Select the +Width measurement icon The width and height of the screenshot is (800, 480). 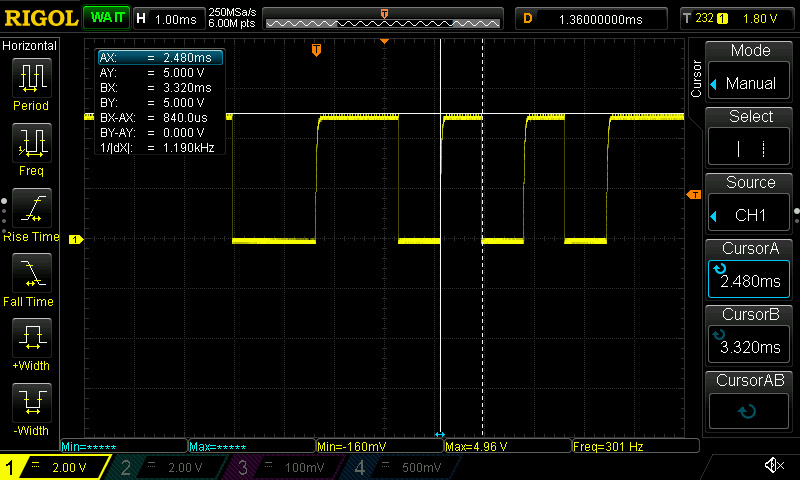tap(32, 338)
